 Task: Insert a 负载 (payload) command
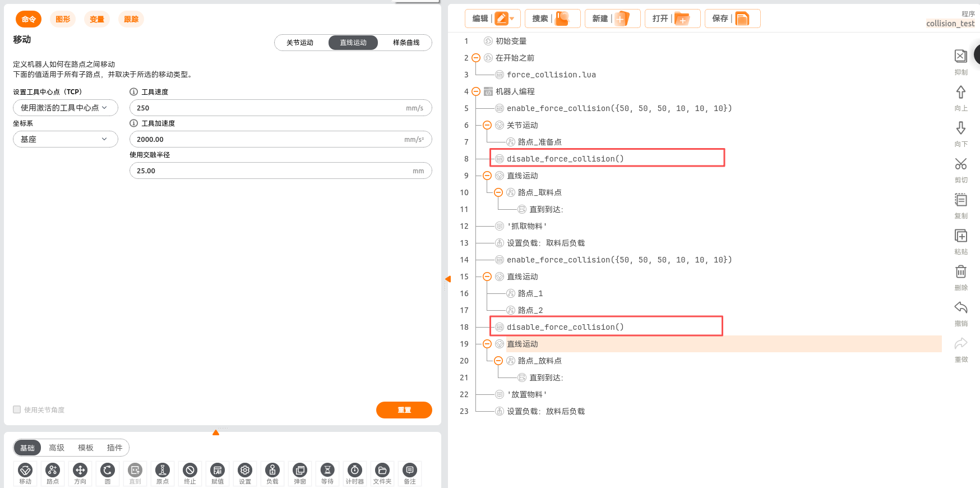(272, 473)
